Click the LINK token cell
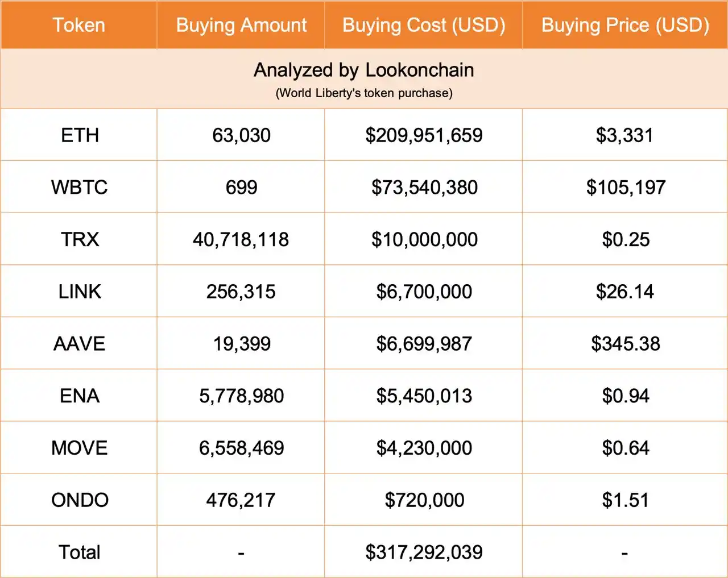 [80, 292]
